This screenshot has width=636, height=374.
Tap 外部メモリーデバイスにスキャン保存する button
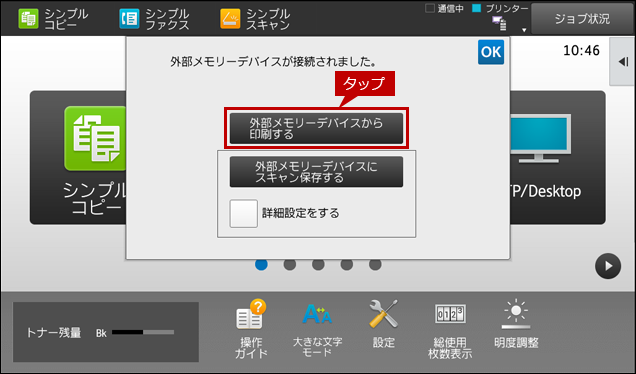click(316, 172)
